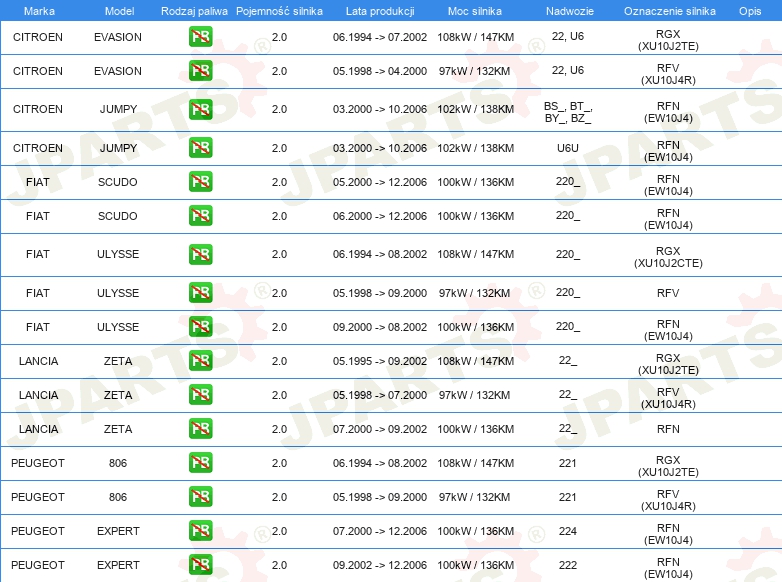Click petrol icon in Peugeot 806 108kW row
This screenshot has width=782, height=582.
200,462
